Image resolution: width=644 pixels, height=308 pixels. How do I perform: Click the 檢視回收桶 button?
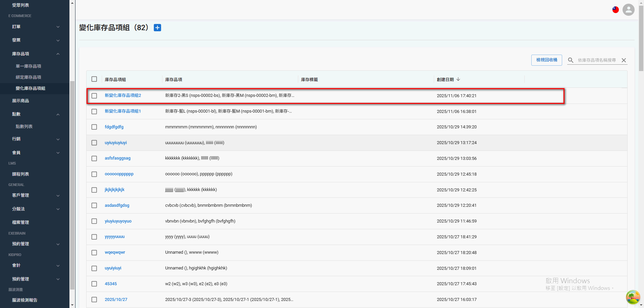[x=547, y=60]
